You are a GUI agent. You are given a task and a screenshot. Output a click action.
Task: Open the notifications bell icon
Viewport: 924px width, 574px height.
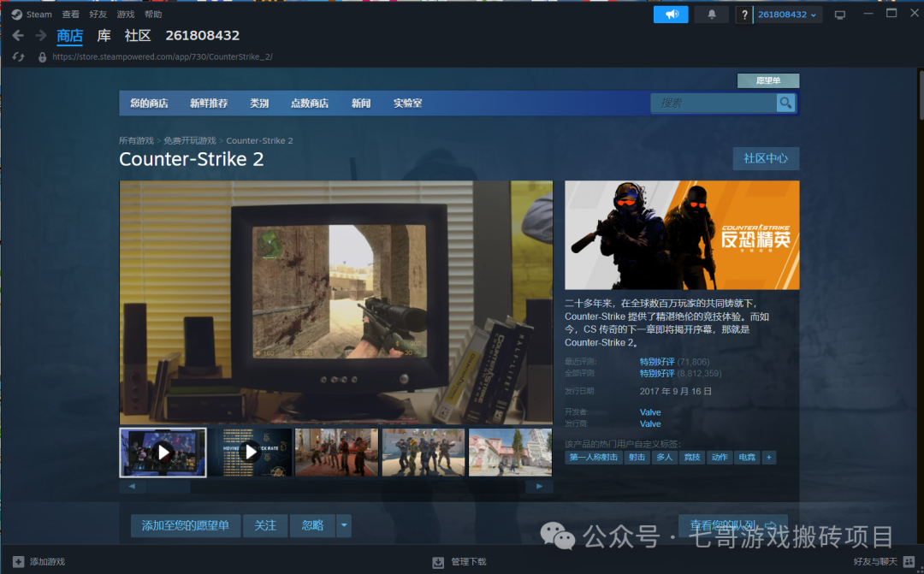(711, 15)
